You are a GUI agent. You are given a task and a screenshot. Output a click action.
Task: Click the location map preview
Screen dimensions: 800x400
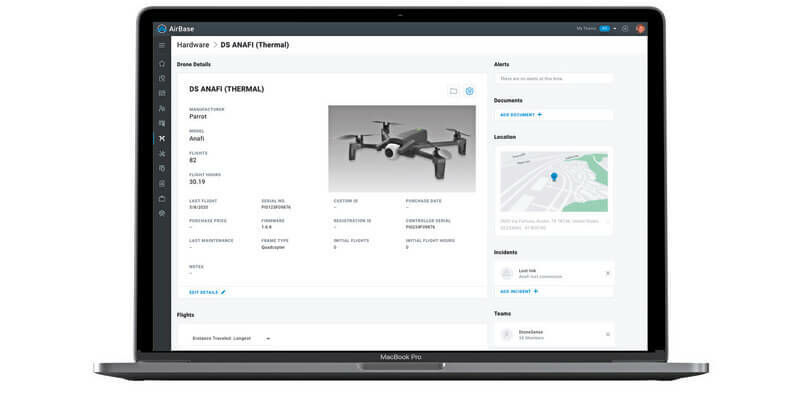[x=554, y=182]
